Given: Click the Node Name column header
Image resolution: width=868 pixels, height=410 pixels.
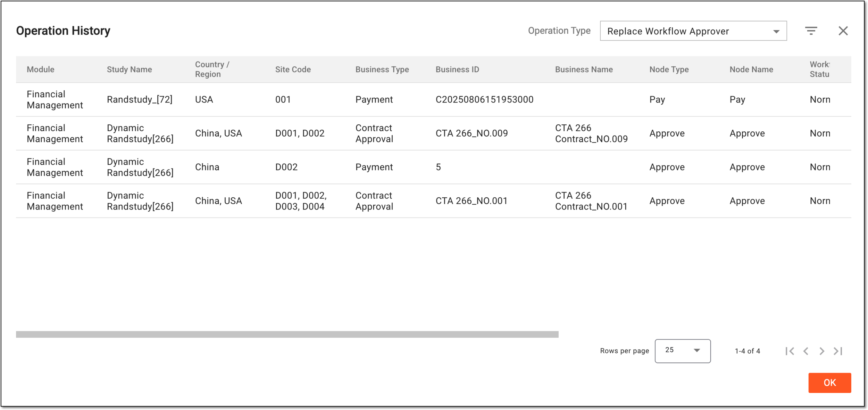Looking at the screenshot, I should [751, 69].
